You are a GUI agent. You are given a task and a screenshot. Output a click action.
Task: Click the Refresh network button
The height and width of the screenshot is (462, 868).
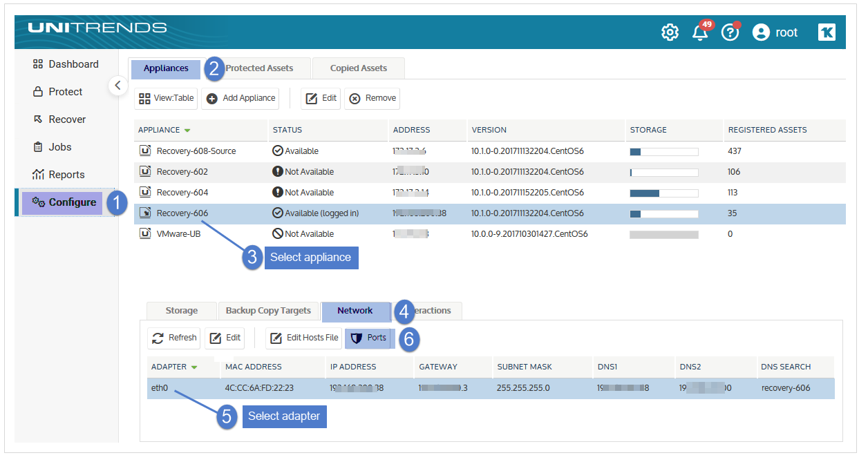pos(175,338)
